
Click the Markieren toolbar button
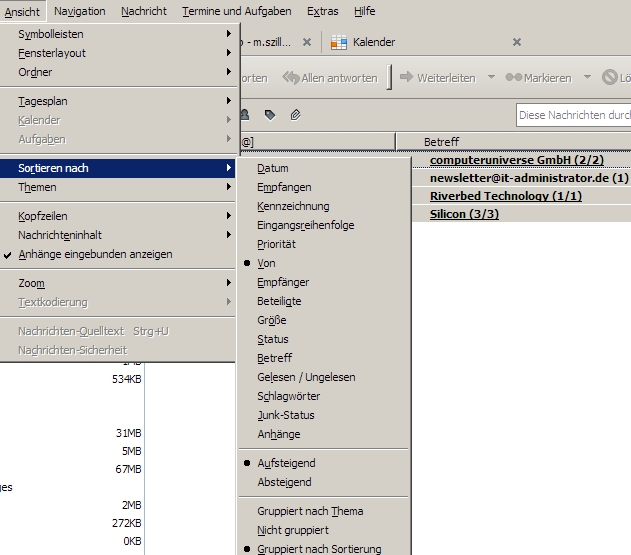[x=539, y=78]
